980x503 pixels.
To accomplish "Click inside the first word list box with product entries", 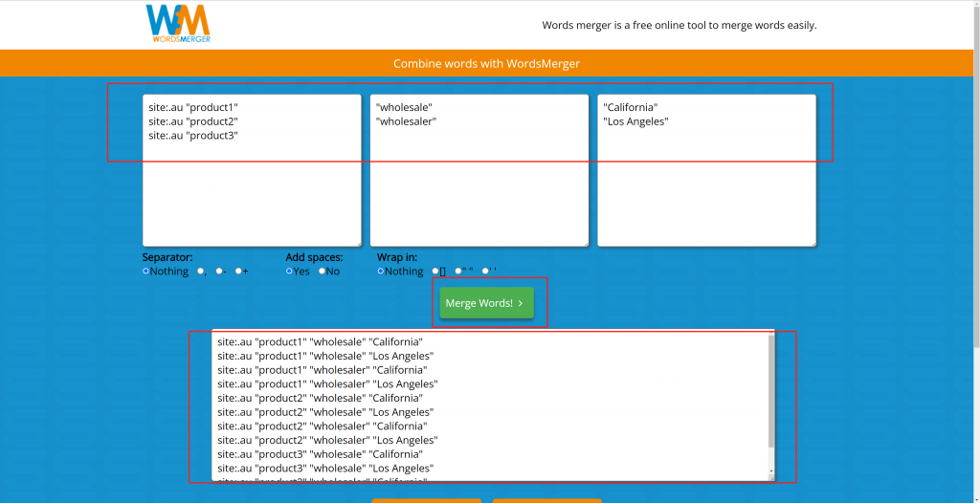I will (x=252, y=170).
